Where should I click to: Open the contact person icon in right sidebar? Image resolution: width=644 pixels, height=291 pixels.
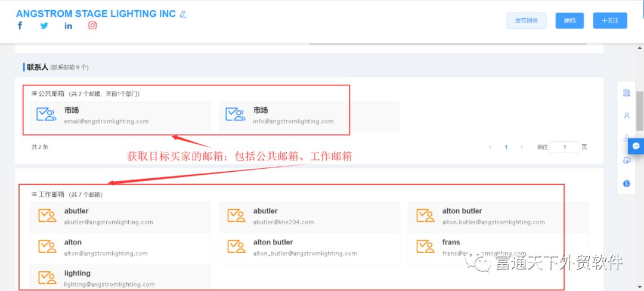(626, 116)
